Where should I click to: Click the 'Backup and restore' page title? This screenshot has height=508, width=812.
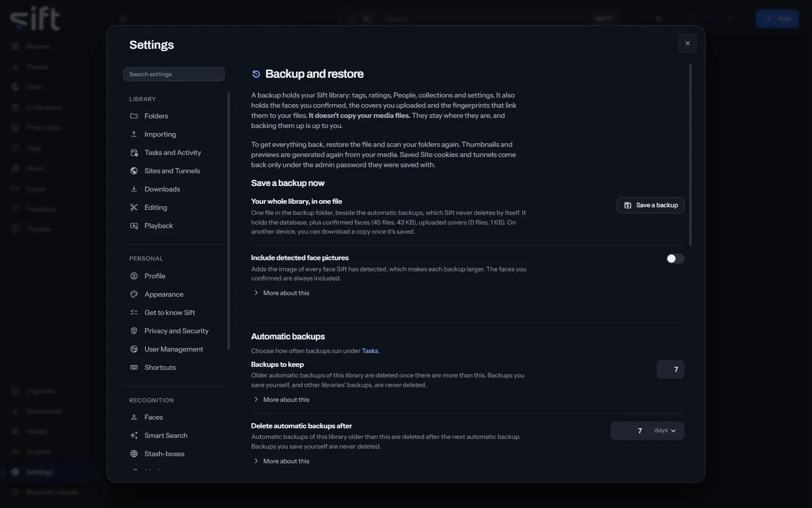tap(314, 74)
